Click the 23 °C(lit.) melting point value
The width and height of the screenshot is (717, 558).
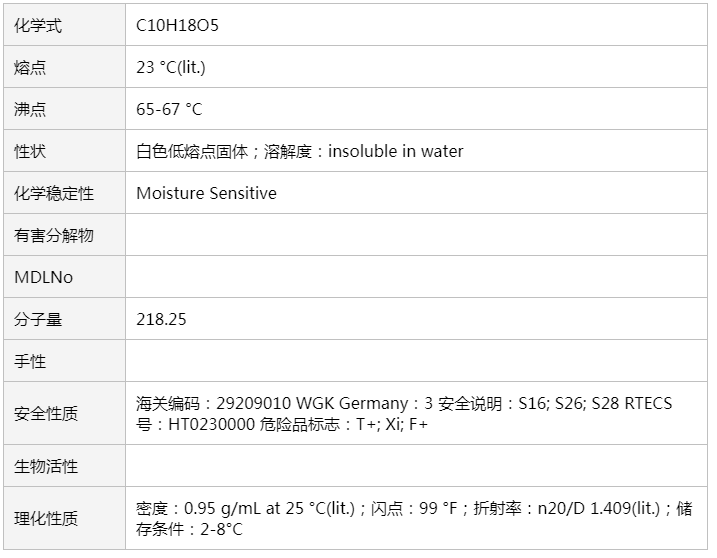(171, 68)
